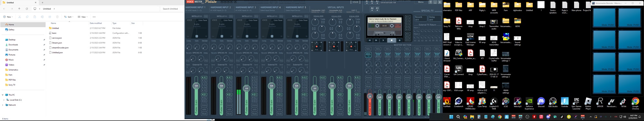Select Home in Explorer navigation pane

point(23,24)
